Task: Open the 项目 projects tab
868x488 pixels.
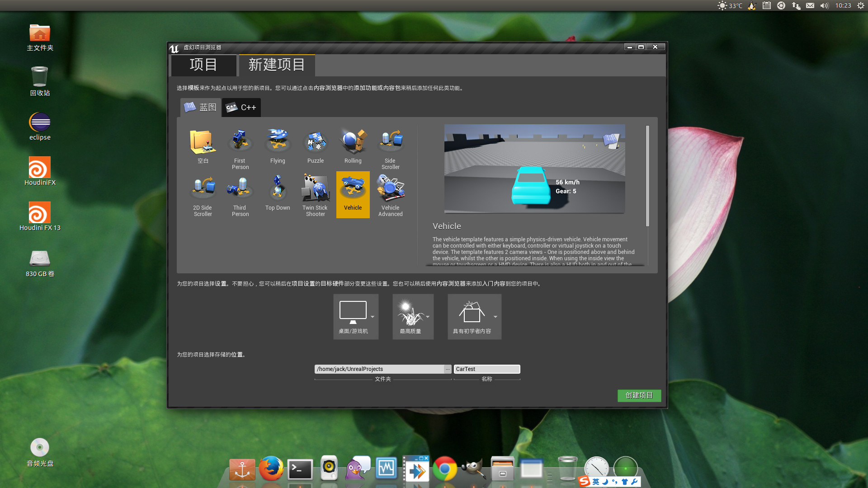Action: [x=203, y=65]
